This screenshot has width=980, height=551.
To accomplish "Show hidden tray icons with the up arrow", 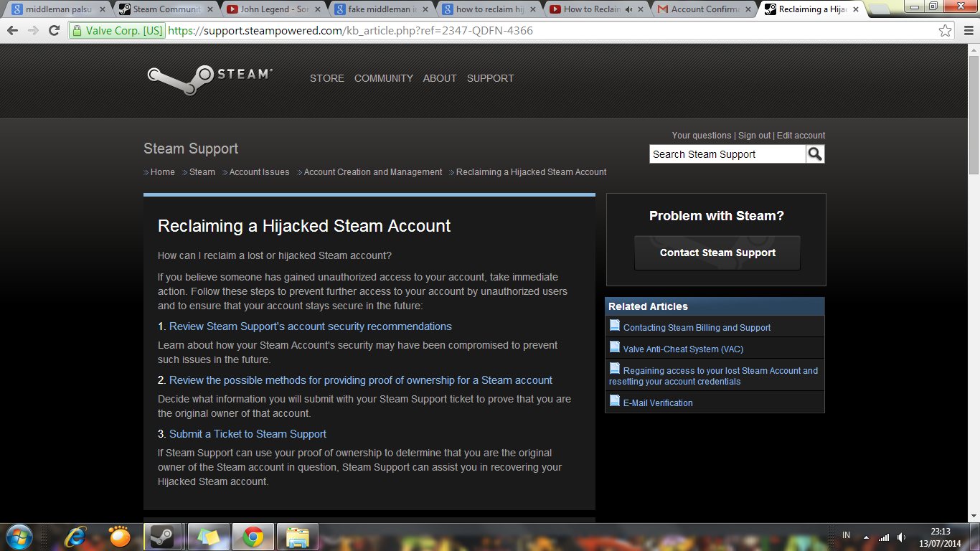I will click(866, 537).
